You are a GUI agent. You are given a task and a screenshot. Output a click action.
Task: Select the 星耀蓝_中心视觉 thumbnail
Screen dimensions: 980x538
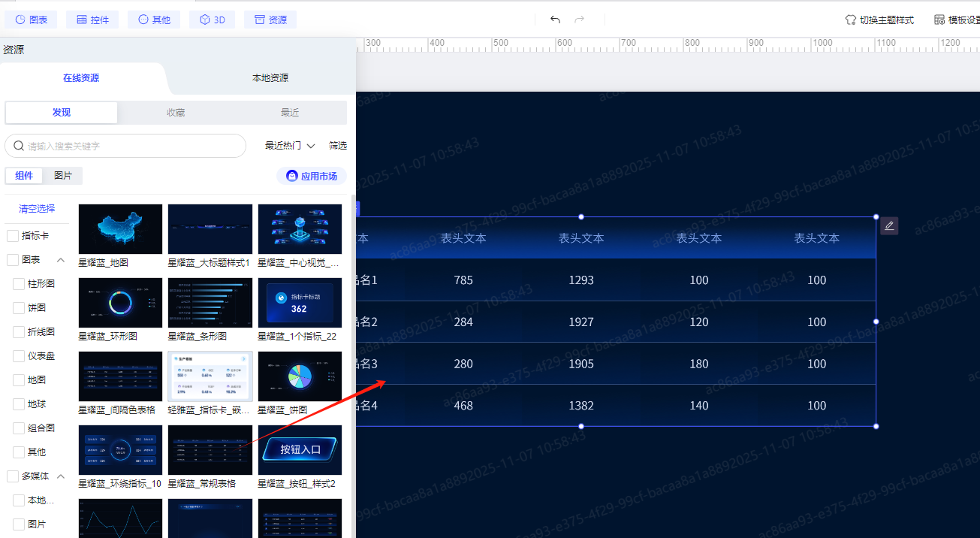(x=300, y=229)
